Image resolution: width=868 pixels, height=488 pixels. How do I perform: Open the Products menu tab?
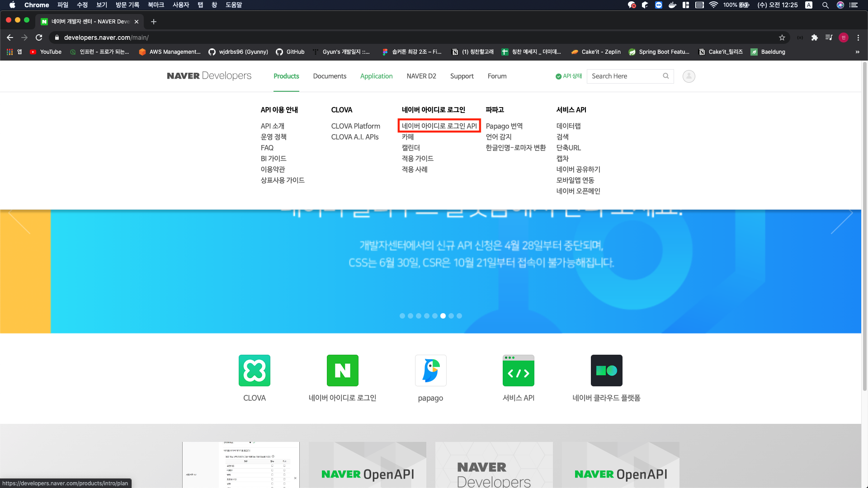click(x=286, y=76)
